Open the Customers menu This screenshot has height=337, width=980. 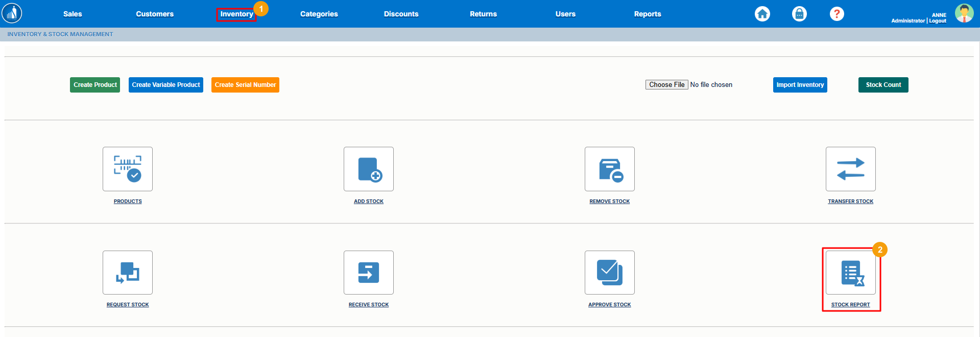[155, 14]
